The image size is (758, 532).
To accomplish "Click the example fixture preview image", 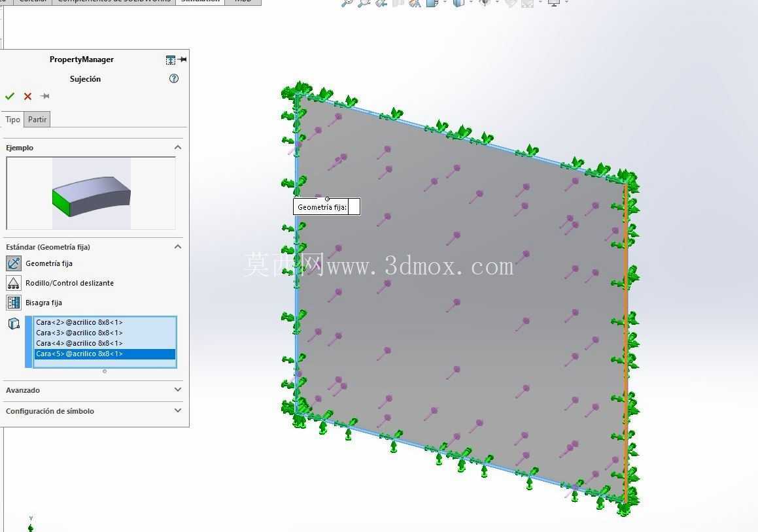I will pyautogui.click(x=92, y=193).
